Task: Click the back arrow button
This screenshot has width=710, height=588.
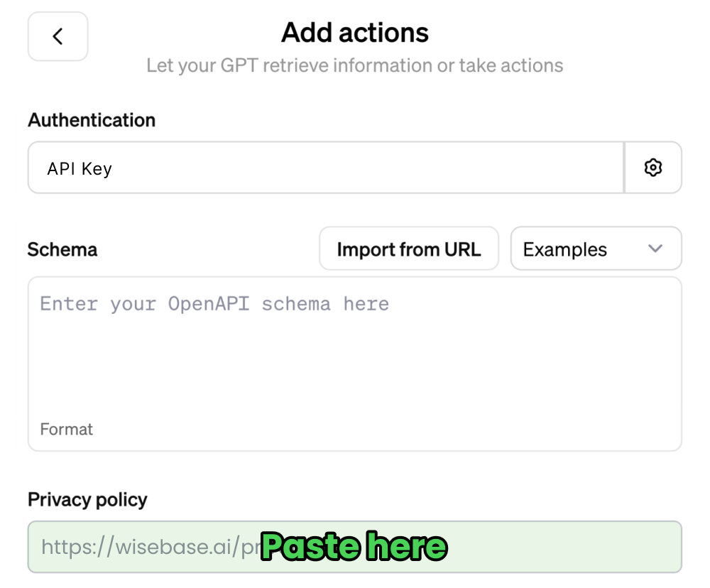Action: [58, 36]
